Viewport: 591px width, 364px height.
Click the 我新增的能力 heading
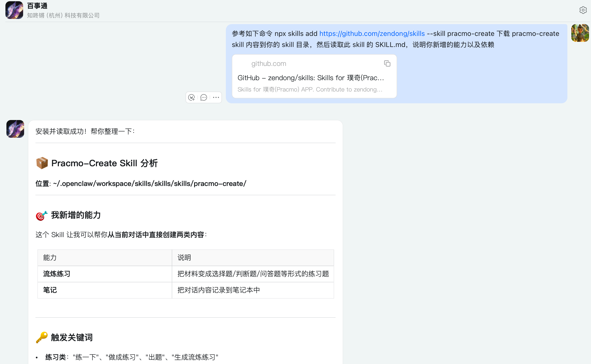(68, 215)
